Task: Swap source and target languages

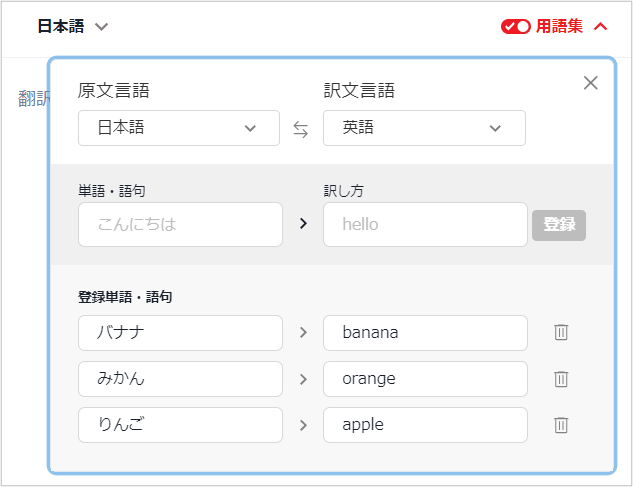Action: [x=300, y=130]
